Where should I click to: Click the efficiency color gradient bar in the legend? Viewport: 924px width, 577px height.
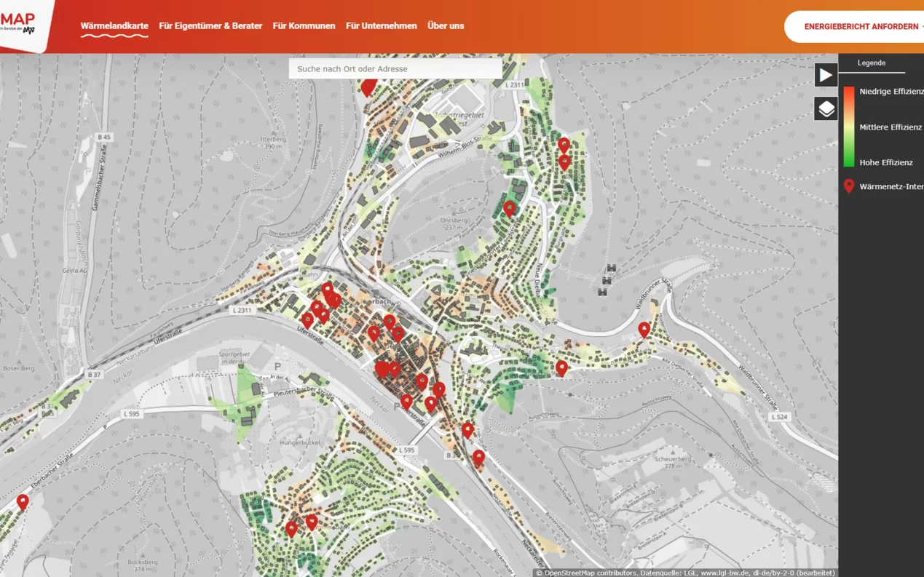[848, 127]
